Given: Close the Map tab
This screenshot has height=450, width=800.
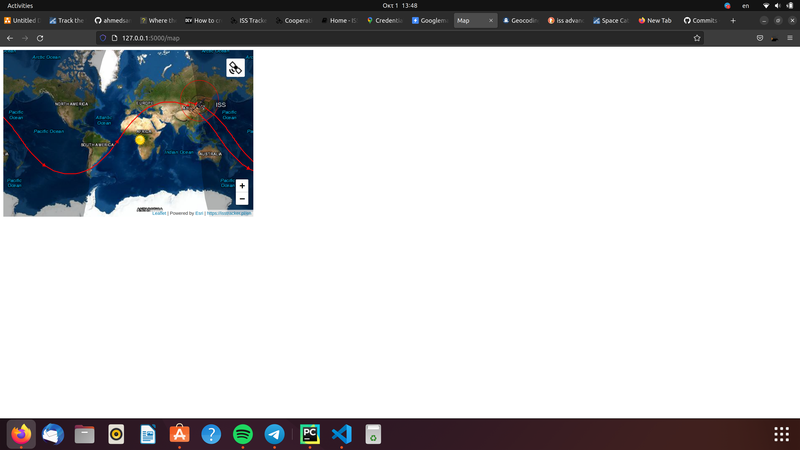Looking at the screenshot, I should [491, 20].
